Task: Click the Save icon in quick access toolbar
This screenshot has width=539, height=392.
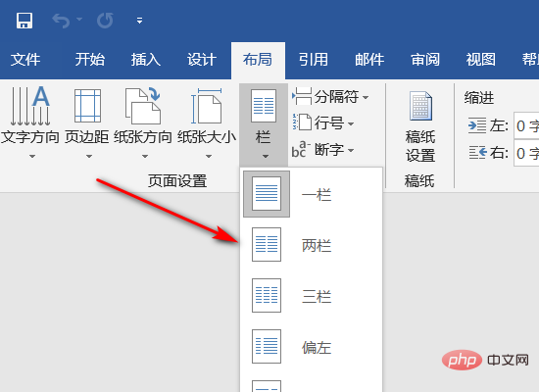Action: [24, 21]
